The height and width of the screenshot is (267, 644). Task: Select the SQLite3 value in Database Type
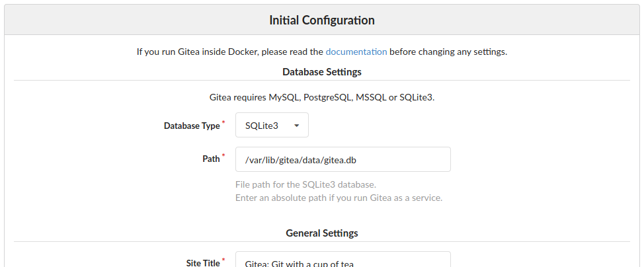tap(262, 126)
